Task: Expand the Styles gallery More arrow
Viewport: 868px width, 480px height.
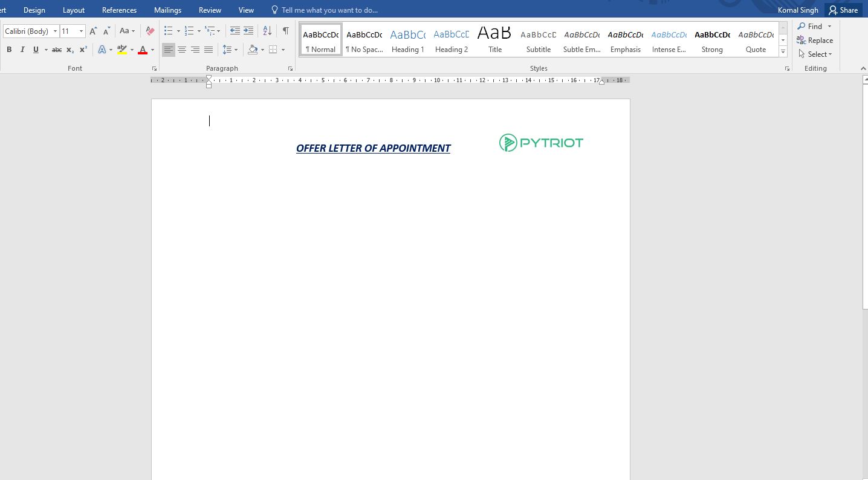Action: [783, 52]
